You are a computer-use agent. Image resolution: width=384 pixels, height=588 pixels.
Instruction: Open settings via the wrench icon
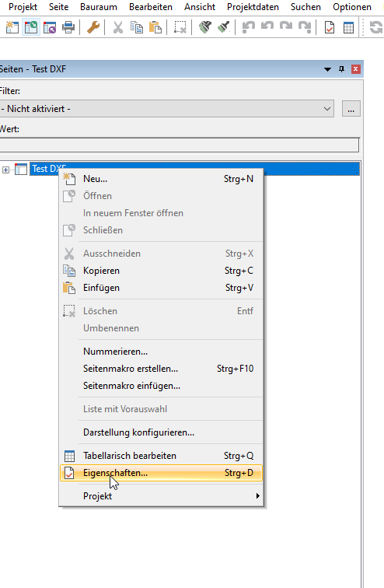pyautogui.click(x=93, y=27)
